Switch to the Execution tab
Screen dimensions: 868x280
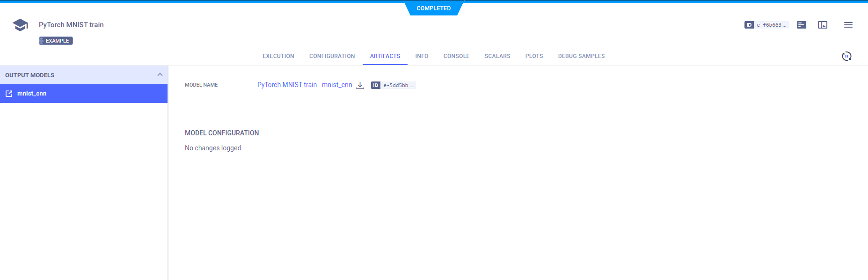278,56
